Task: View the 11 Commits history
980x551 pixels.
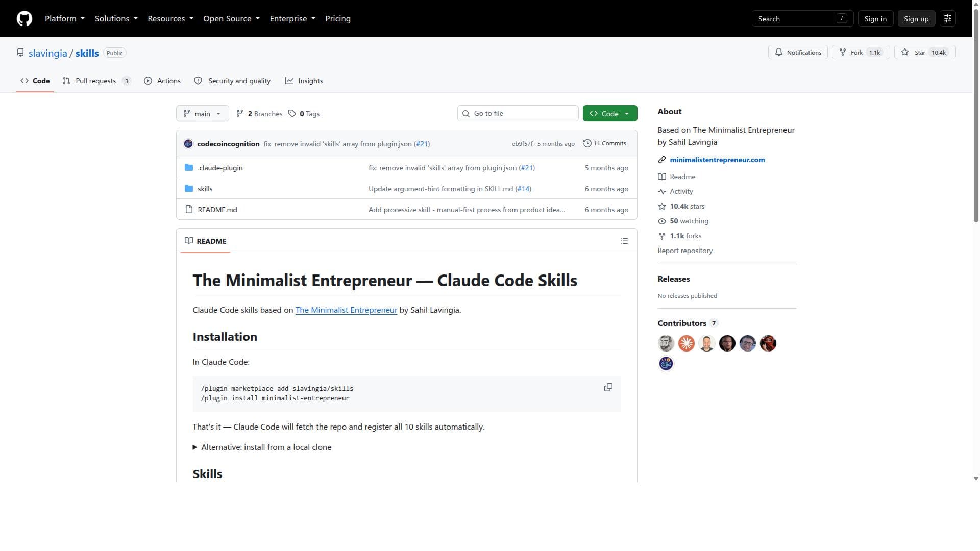Action: (605, 144)
